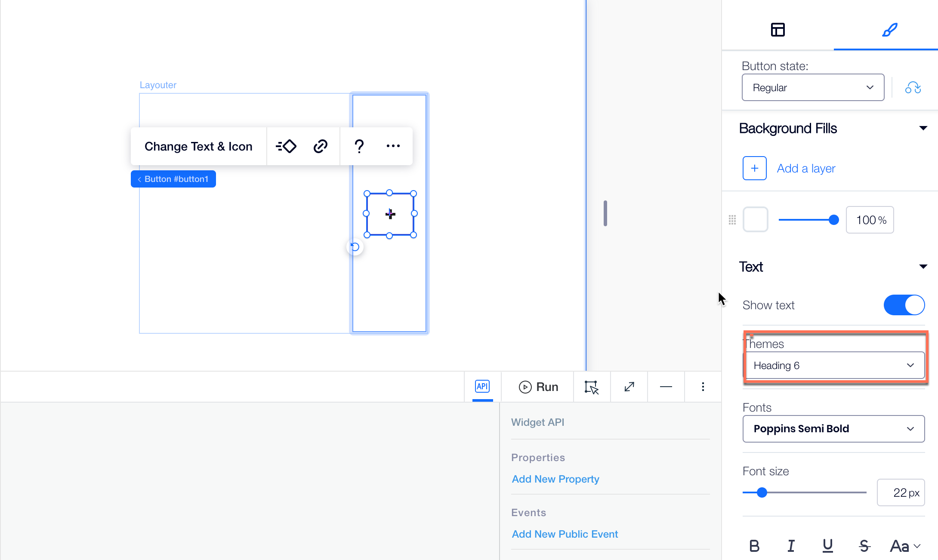This screenshot has width=938, height=560.
Task: Toggle the Show text switch on
Action: tap(905, 305)
